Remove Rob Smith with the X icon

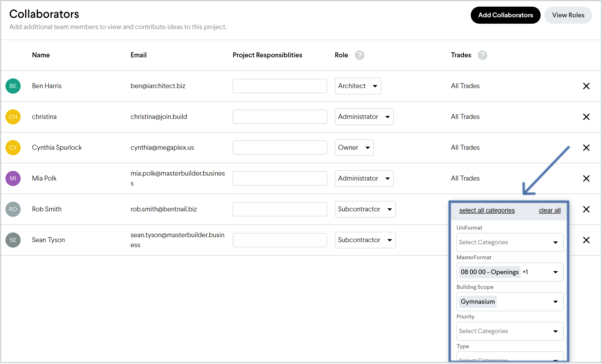(x=586, y=209)
